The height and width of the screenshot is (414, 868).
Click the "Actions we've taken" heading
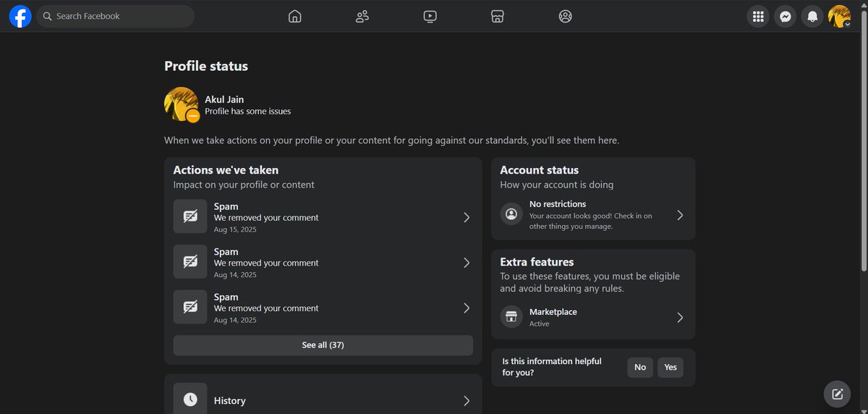click(226, 170)
